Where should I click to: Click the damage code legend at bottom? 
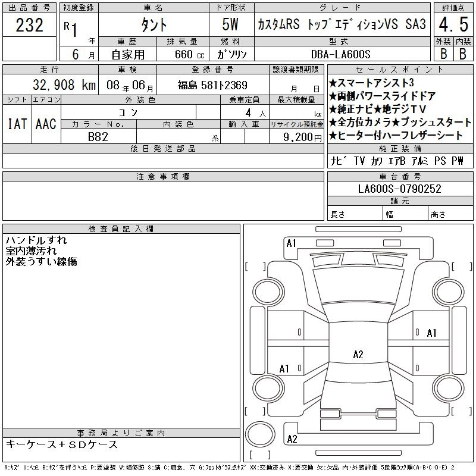[229, 468]
